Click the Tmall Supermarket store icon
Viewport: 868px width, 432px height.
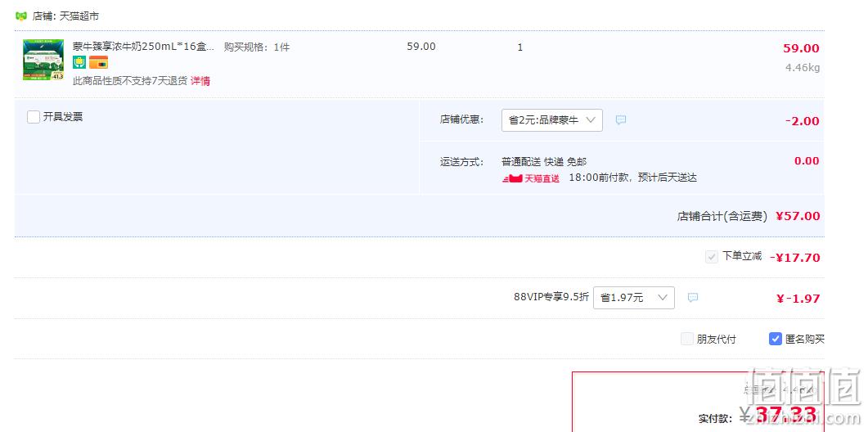click(x=21, y=16)
